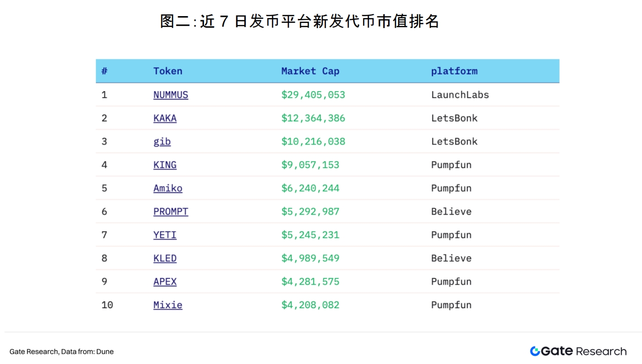Click rank number 1 in the NUMMUS row

pos(104,95)
